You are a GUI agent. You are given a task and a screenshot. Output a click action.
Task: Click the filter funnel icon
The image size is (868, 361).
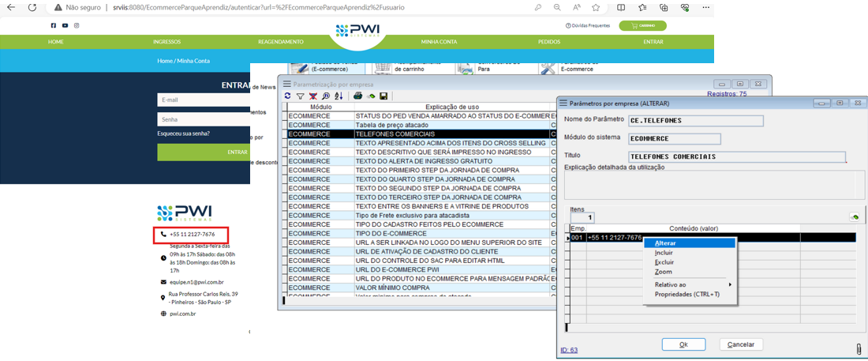tap(301, 96)
